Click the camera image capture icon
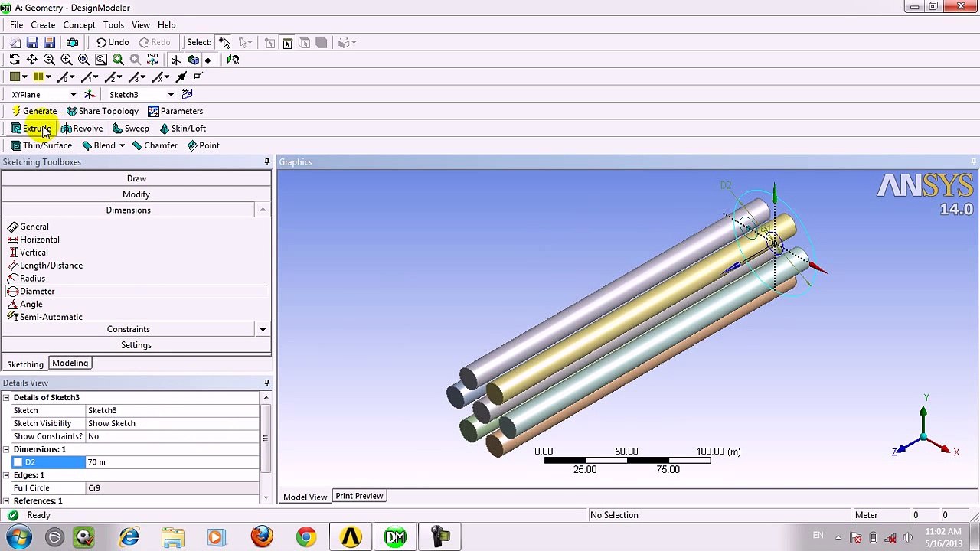This screenshot has width=980, height=551. click(72, 43)
